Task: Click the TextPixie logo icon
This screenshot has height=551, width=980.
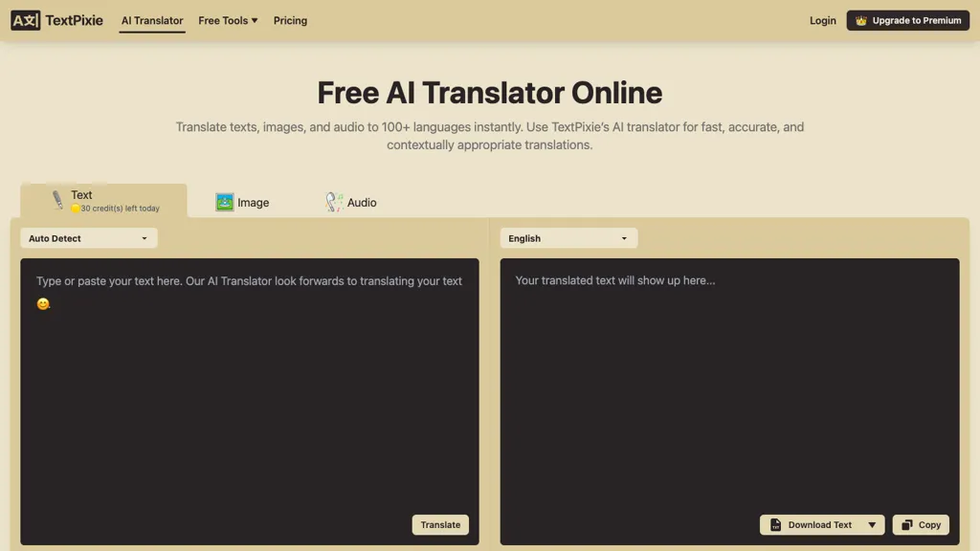Action: coord(26,20)
